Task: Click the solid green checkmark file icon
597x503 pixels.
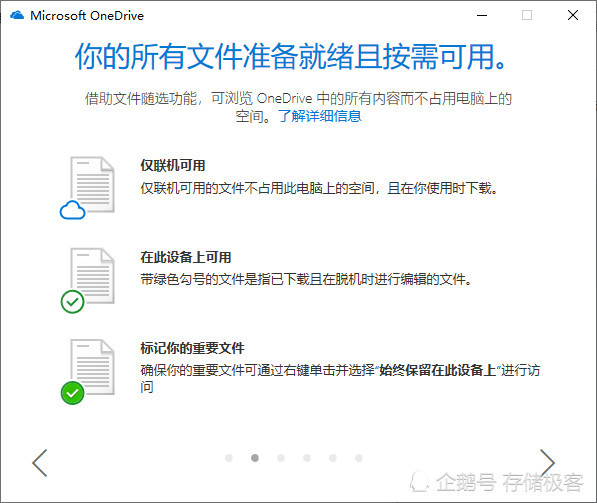Action: [87, 372]
